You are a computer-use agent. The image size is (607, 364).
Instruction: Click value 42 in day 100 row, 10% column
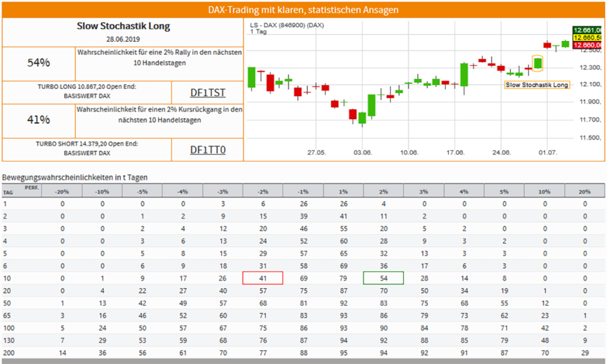point(545,328)
